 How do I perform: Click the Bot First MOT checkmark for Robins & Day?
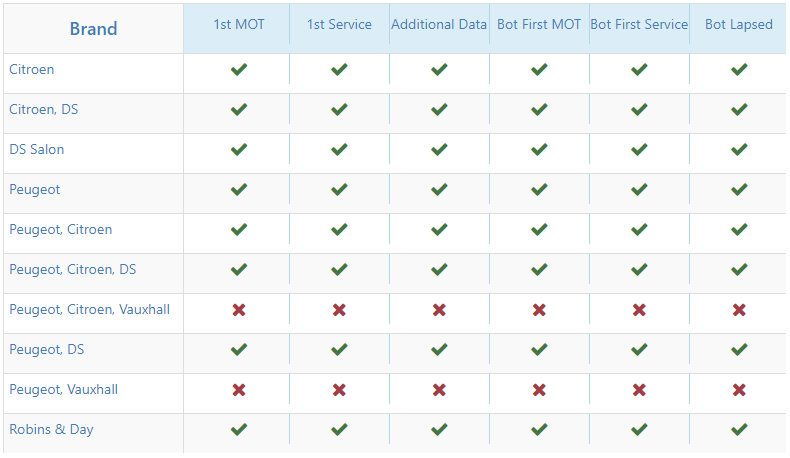point(539,429)
